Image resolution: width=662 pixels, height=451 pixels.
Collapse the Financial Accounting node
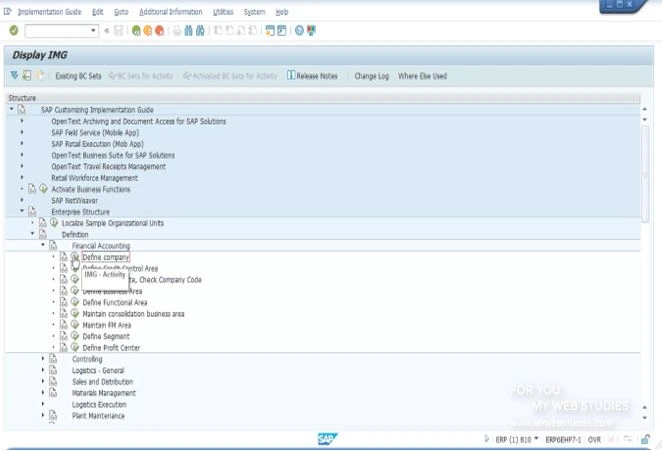(43, 246)
